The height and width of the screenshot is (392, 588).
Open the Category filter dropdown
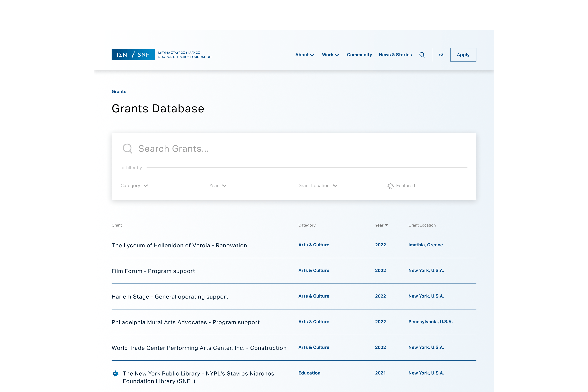[x=134, y=185]
